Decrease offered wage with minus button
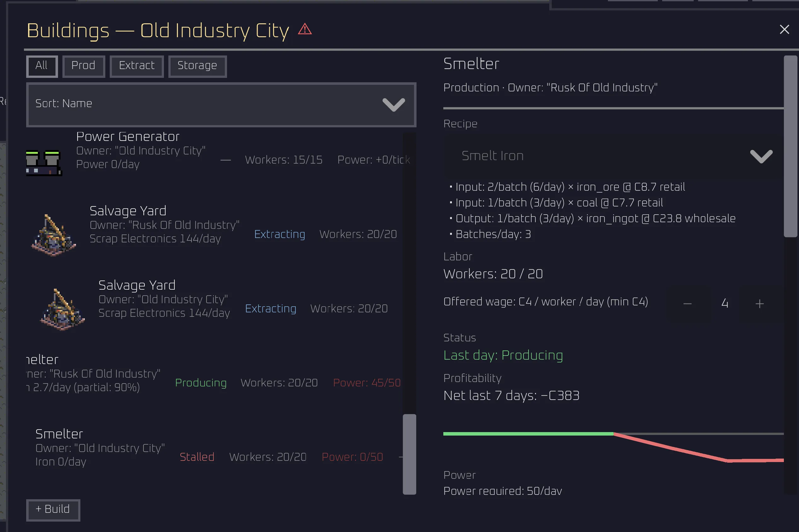 pyautogui.click(x=687, y=304)
